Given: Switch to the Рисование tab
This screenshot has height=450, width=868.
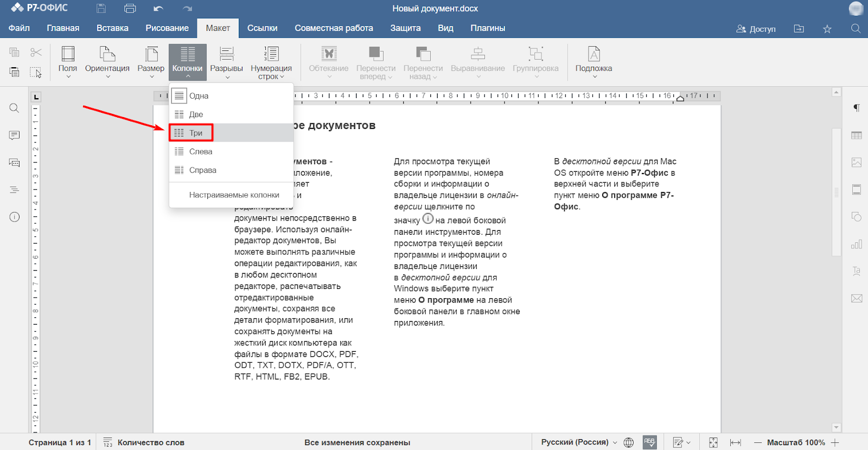Looking at the screenshot, I should (x=167, y=28).
